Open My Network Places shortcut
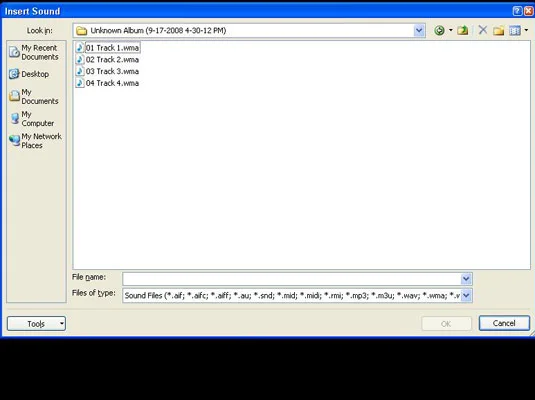Screen dimensions: 535x400 click(35, 141)
